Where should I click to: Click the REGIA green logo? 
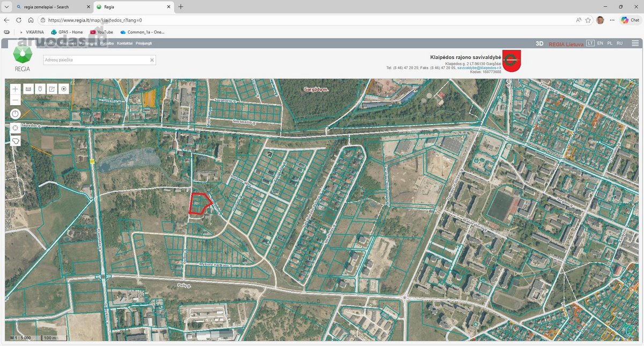coord(22,58)
